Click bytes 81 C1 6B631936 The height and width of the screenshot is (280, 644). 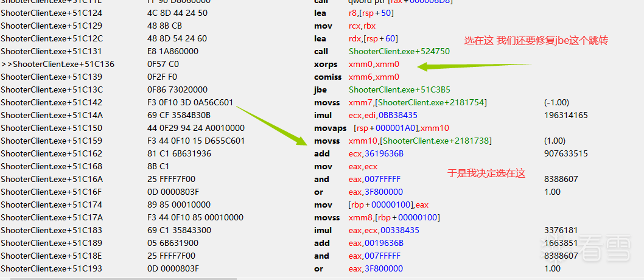point(179,153)
